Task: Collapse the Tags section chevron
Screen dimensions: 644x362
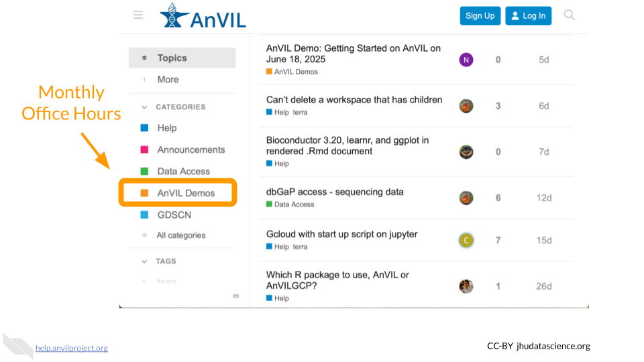Action: click(144, 261)
